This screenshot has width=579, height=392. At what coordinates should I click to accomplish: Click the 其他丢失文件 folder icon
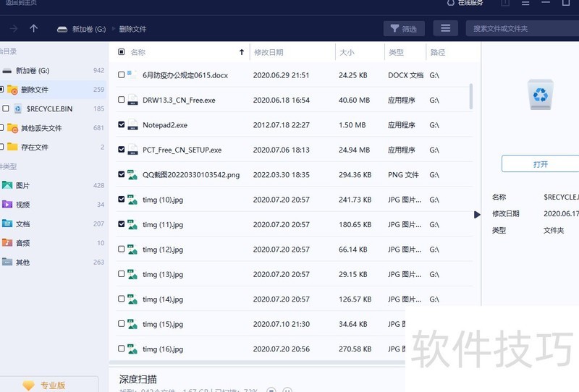(x=12, y=128)
